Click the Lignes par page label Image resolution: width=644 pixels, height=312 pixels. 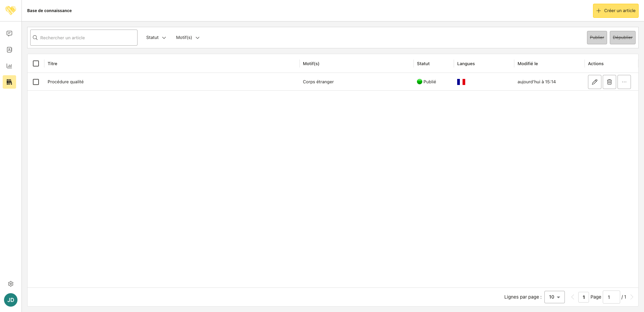point(523,297)
